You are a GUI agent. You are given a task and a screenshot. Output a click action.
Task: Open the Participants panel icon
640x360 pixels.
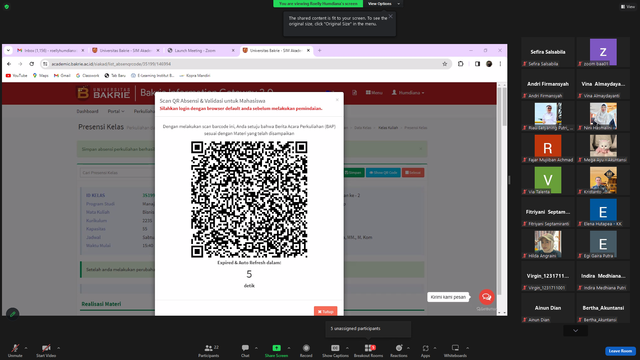point(209,348)
